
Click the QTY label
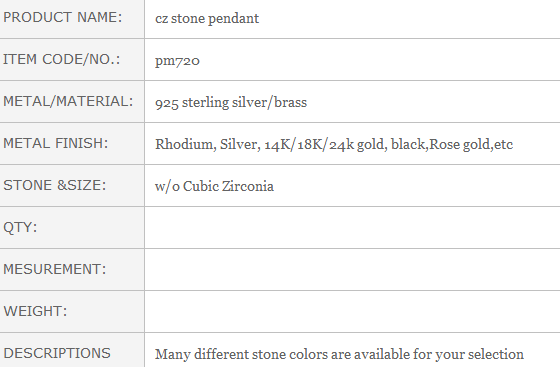click(x=20, y=227)
